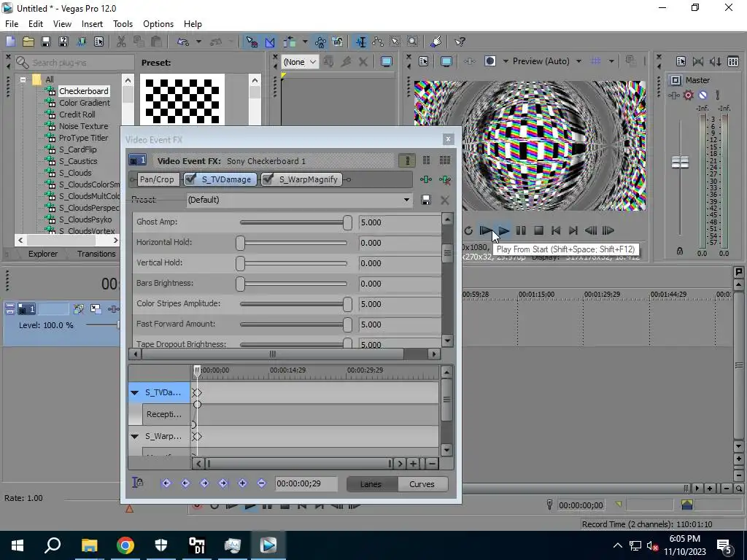Select the Noise Texture generator
This screenshot has width=747, height=560.
pyautogui.click(x=83, y=126)
